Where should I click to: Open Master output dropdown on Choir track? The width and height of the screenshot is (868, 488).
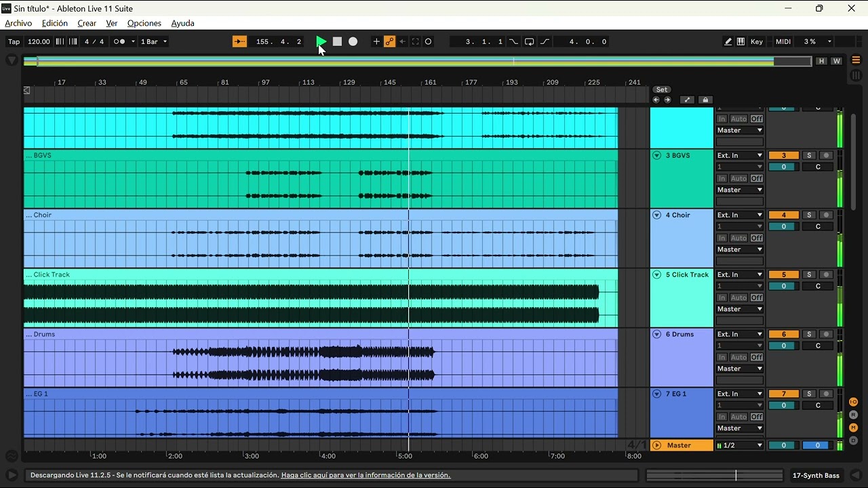click(740, 249)
